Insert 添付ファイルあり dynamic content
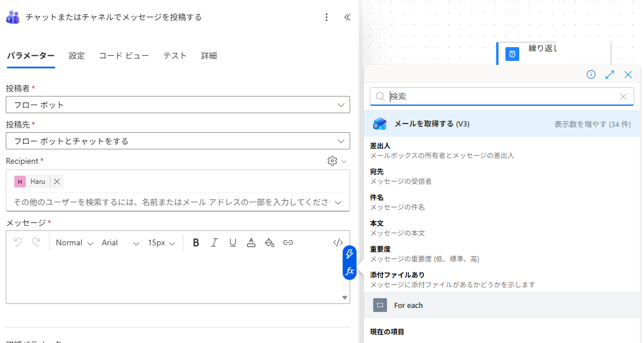 (502, 279)
